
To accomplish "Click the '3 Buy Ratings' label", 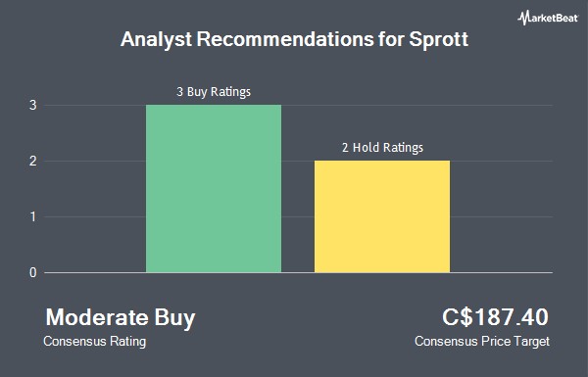I will pyautogui.click(x=214, y=92).
